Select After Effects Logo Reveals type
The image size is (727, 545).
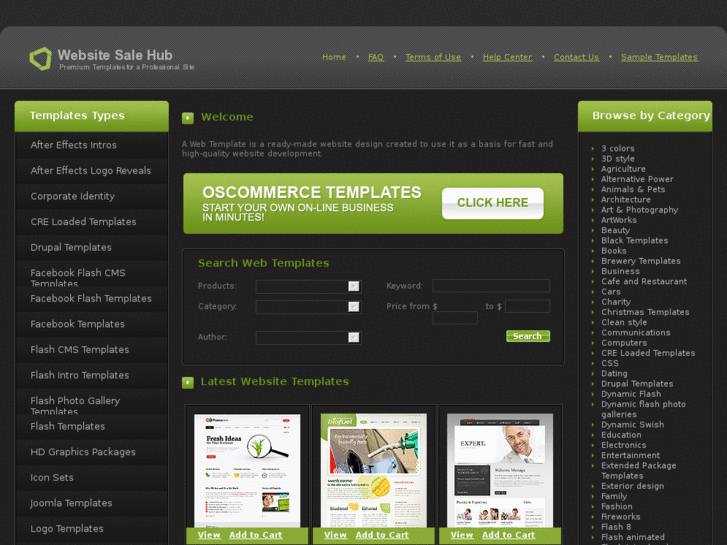click(x=91, y=171)
